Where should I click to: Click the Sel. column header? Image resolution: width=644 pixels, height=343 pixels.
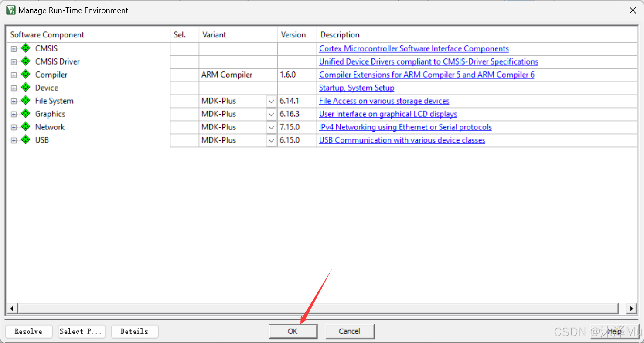coord(184,35)
